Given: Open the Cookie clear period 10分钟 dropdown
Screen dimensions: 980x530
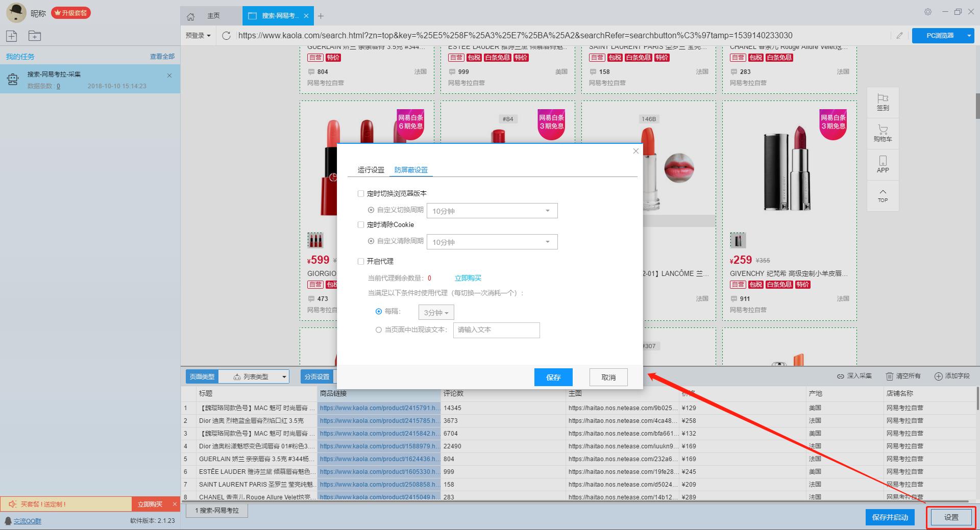Looking at the screenshot, I should click(x=492, y=242).
